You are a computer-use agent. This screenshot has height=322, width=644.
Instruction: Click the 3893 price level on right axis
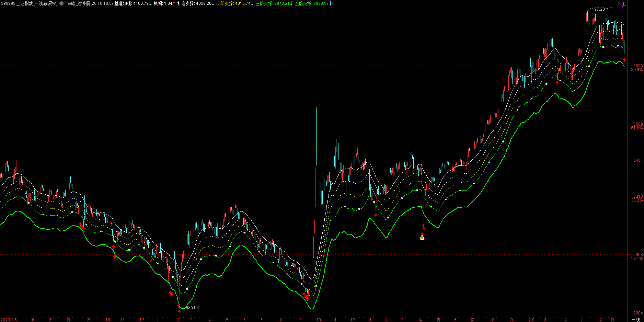click(638, 66)
